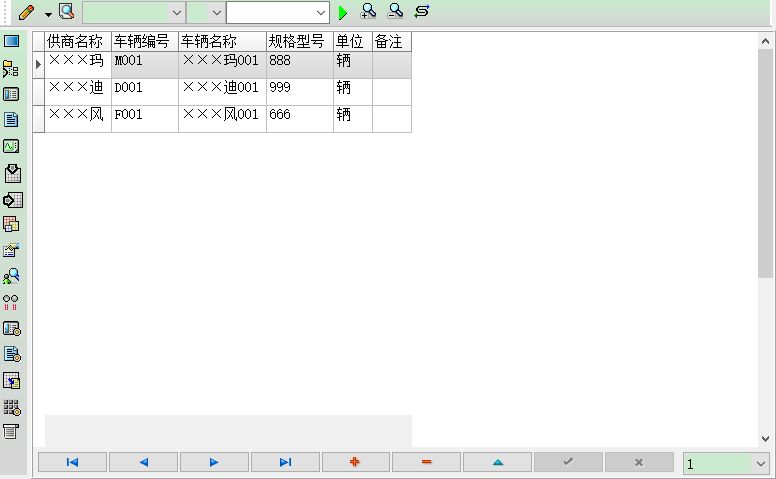Click the red plus add record button
Image resolution: width=776 pixels, height=479 pixels.
click(x=356, y=462)
